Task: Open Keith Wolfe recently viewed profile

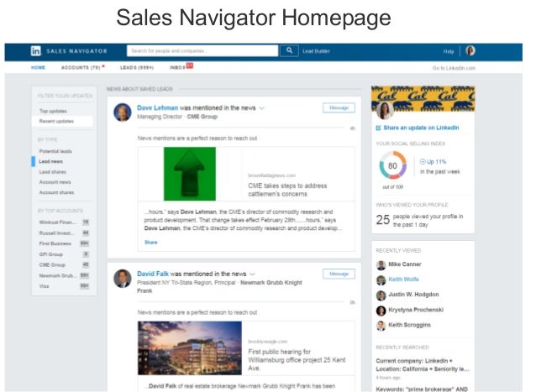Action: point(403,280)
